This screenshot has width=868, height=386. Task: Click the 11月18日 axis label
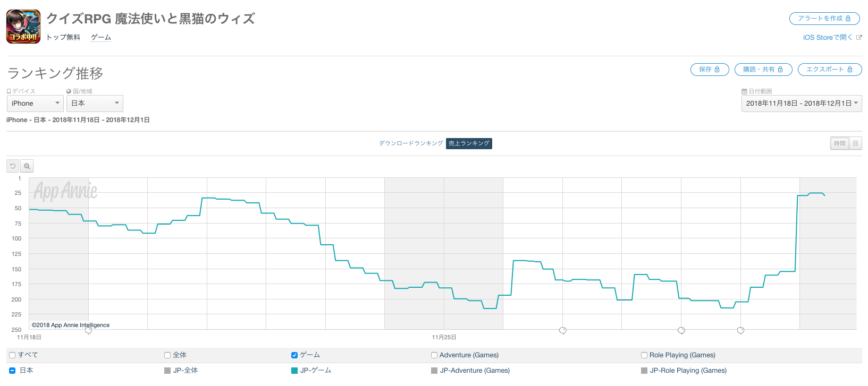[x=29, y=338]
